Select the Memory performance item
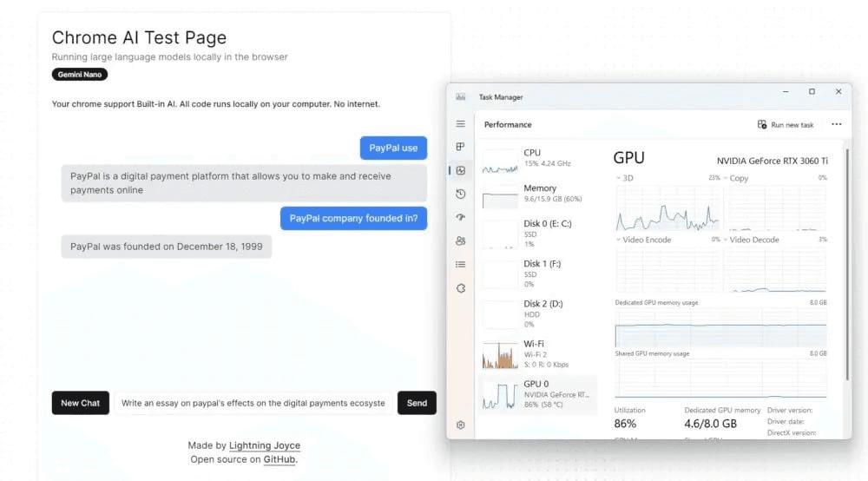The width and height of the screenshot is (868, 481). coord(538,194)
